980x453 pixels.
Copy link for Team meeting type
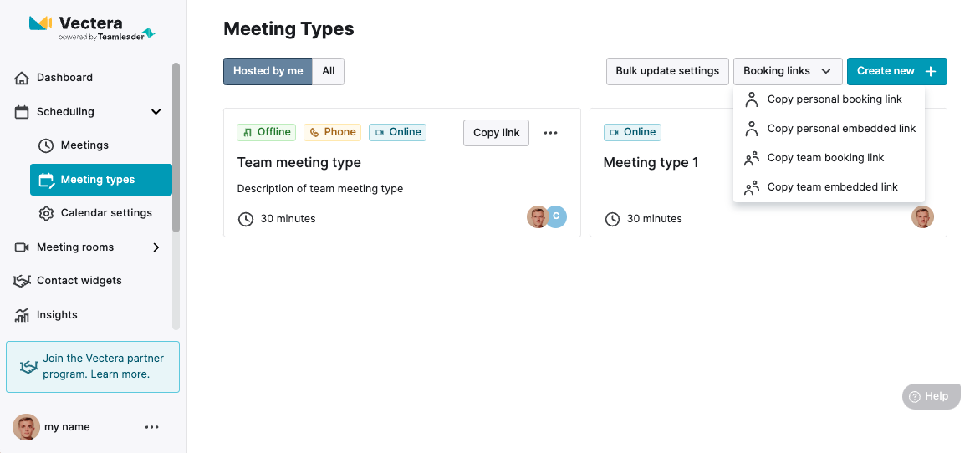[496, 132]
